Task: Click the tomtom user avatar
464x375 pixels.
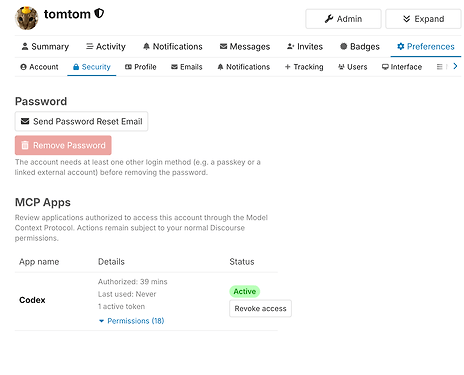Action: (x=26, y=18)
